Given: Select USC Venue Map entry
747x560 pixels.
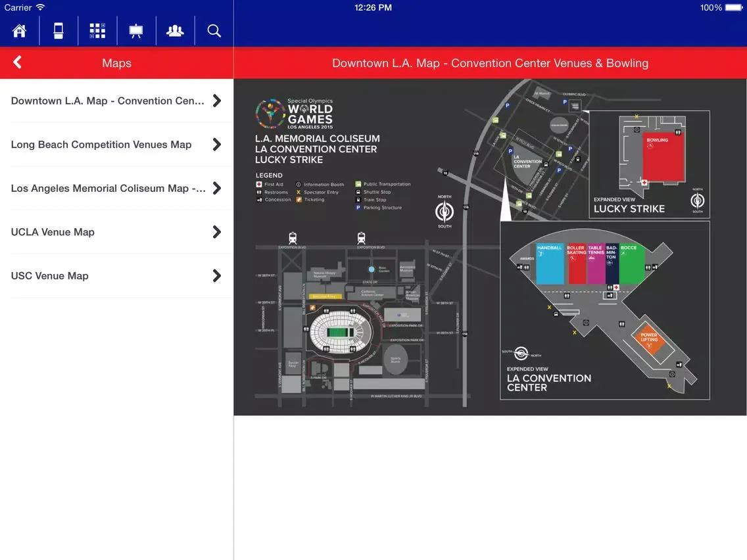Looking at the screenshot, I should (117, 276).
